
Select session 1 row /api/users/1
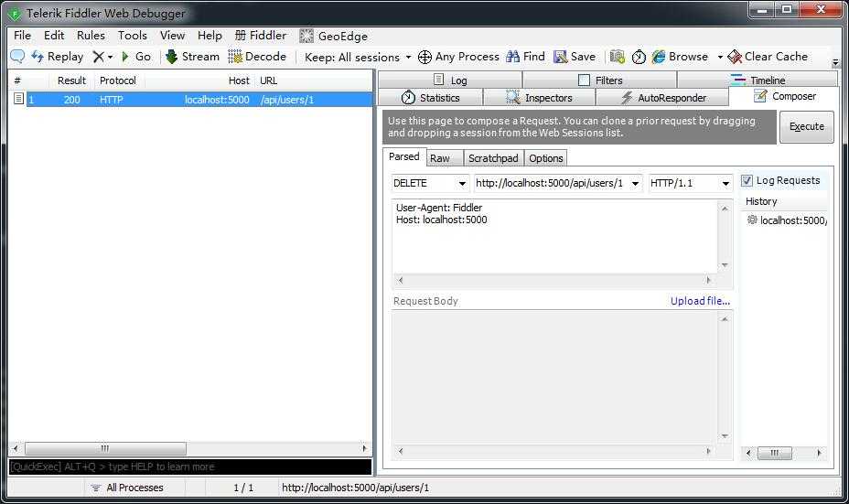(199, 100)
